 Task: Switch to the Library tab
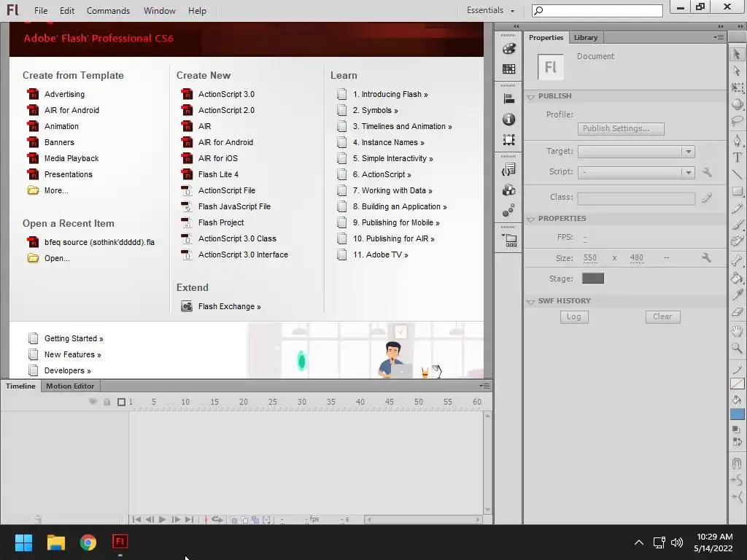pos(586,38)
